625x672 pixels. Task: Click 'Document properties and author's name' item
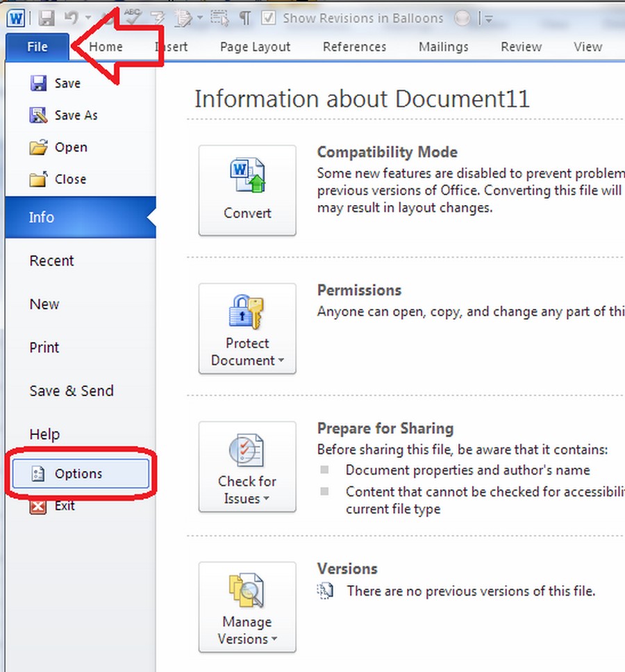click(x=468, y=470)
